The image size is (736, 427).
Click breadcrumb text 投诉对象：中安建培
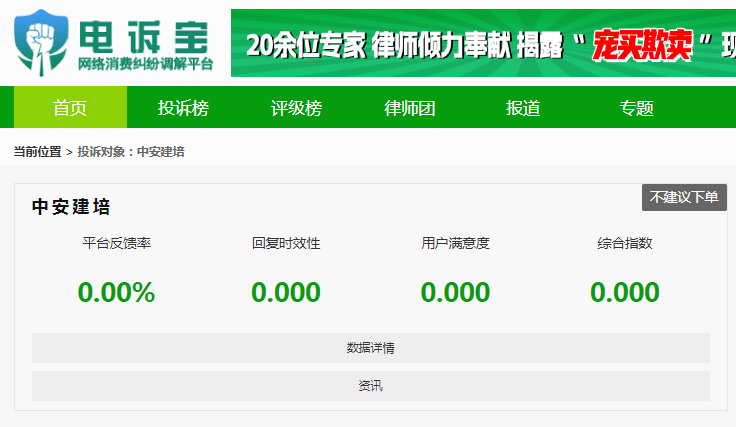131,152
